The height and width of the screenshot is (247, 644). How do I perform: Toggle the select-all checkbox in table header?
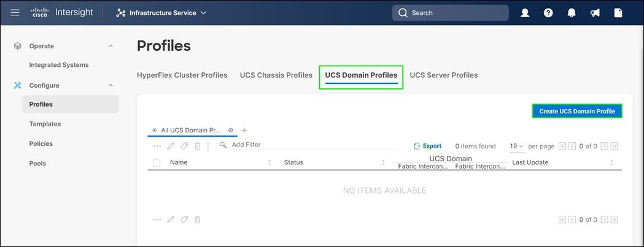tap(157, 162)
